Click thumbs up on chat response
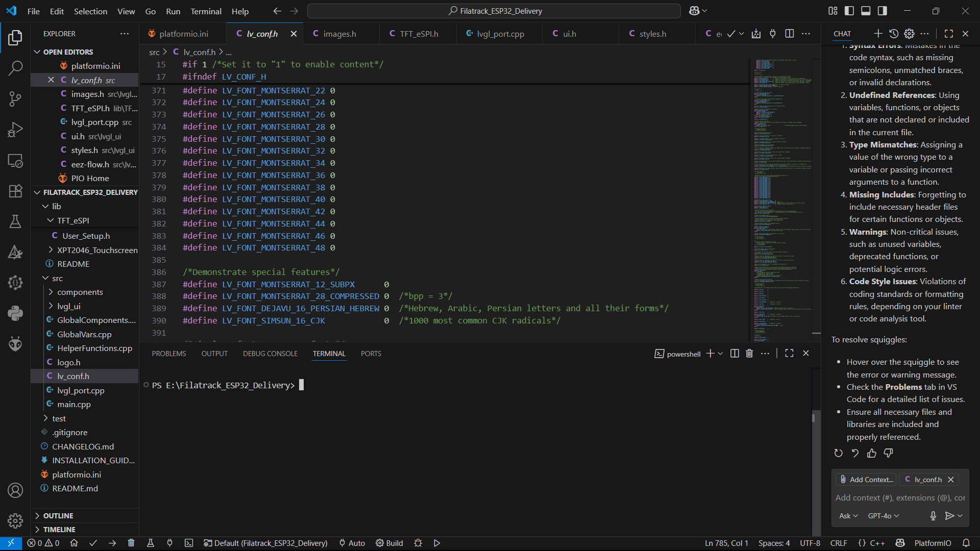 (872, 453)
